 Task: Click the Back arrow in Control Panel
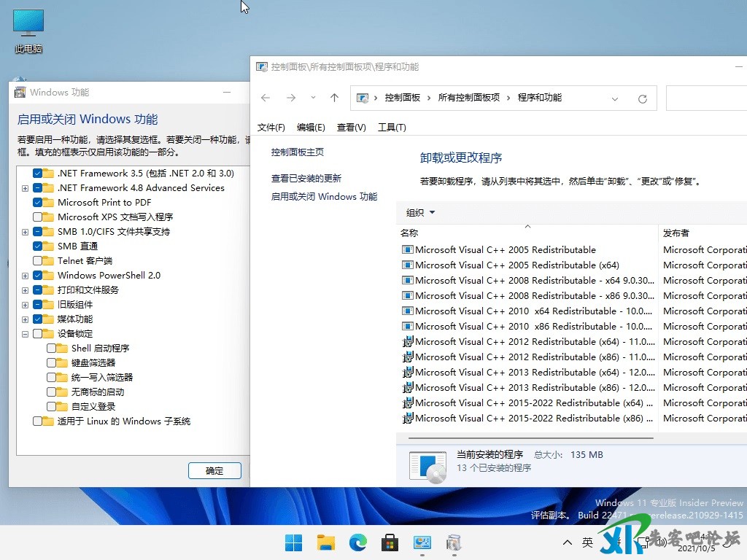pyautogui.click(x=266, y=98)
